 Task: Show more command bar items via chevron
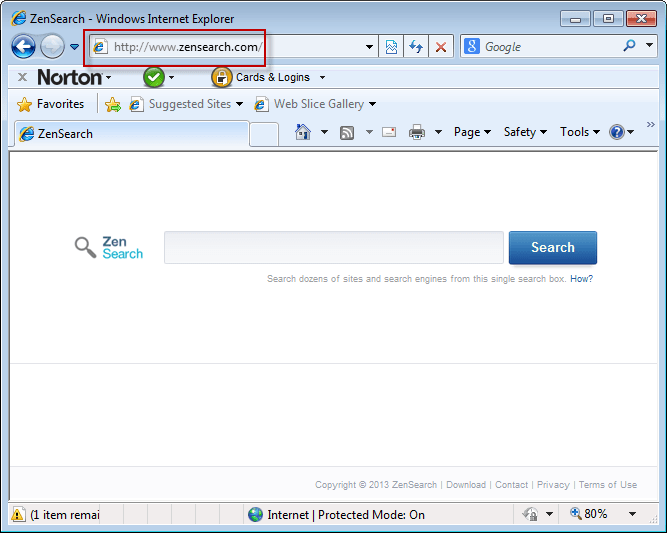click(651, 124)
